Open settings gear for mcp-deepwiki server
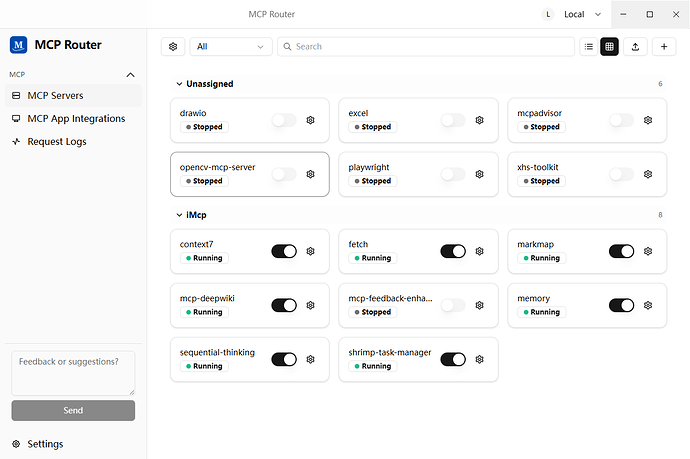690x459 pixels. click(310, 305)
